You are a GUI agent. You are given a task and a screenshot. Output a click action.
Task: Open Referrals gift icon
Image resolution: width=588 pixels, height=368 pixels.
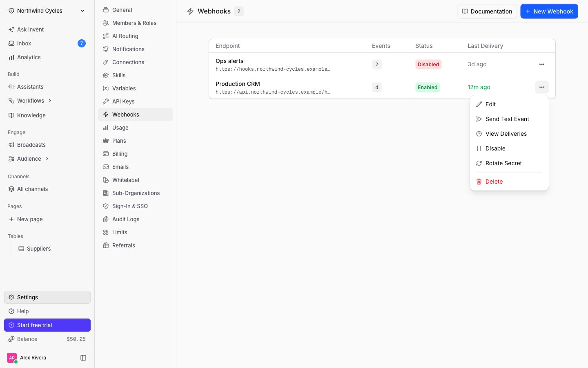coord(106,245)
